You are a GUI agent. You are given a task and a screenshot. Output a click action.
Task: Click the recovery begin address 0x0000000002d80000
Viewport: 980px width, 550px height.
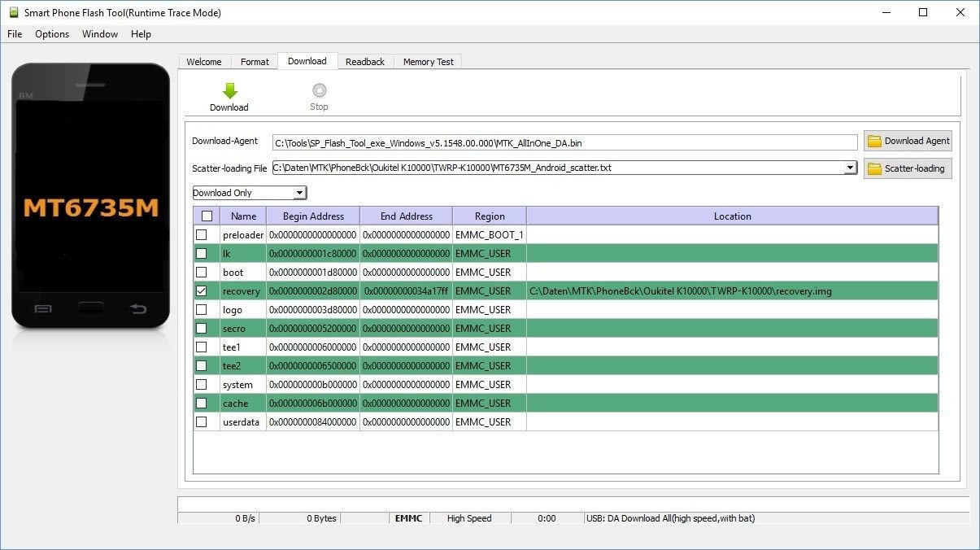[313, 290]
